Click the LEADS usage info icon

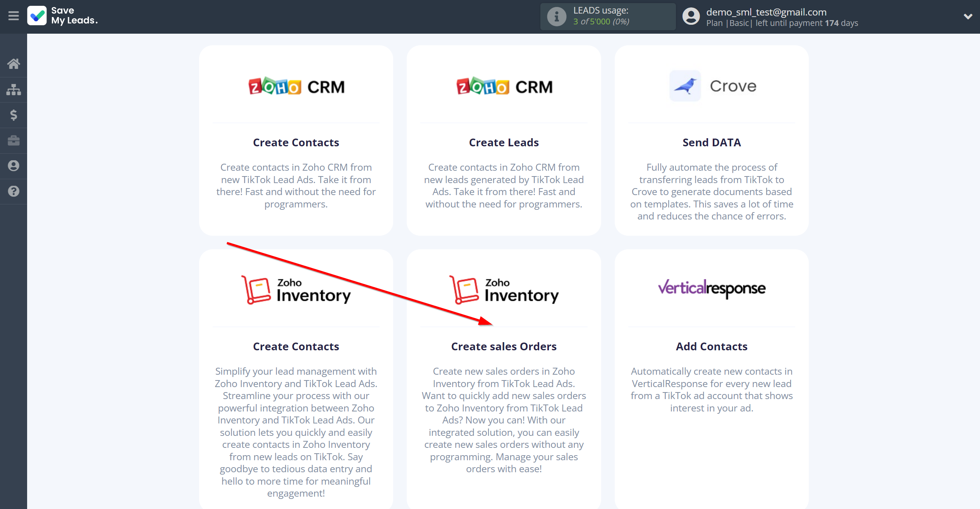(556, 17)
